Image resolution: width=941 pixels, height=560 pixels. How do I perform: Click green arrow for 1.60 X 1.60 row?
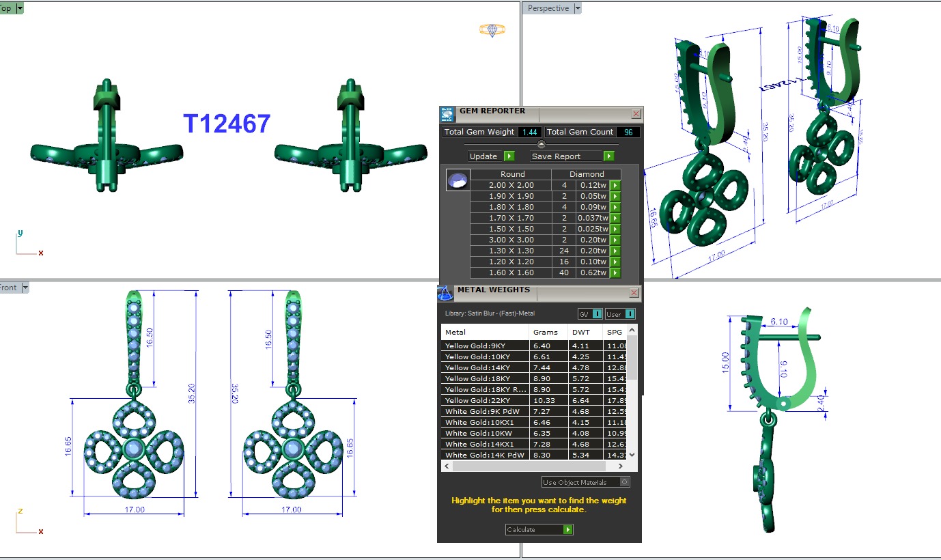point(615,272)
